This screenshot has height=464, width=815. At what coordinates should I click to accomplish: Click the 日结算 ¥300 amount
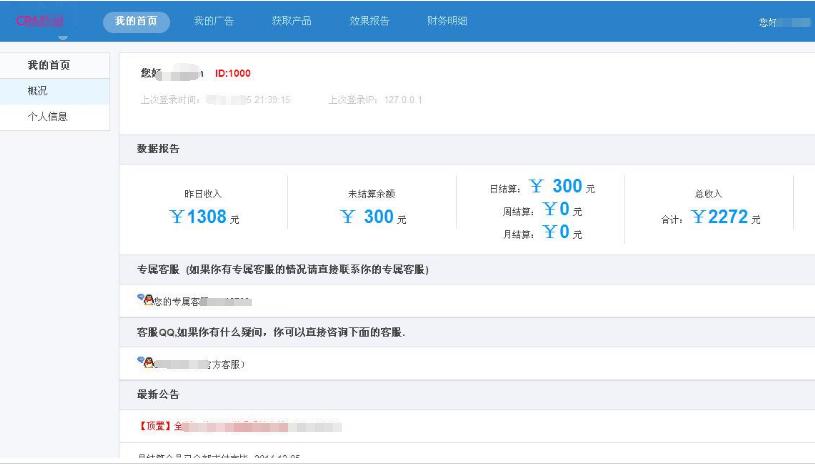pos(561,186)
